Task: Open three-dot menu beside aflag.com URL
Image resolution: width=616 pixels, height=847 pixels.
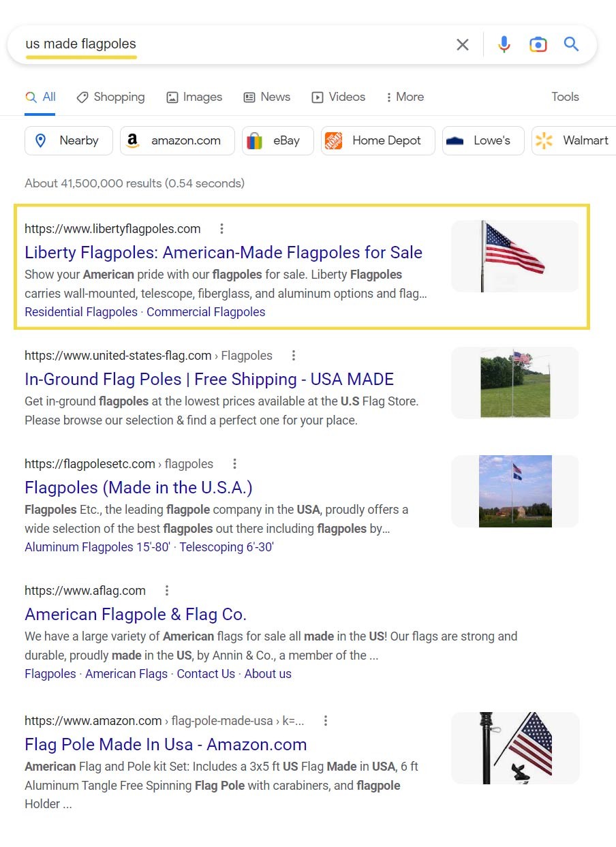Action: 167,591
